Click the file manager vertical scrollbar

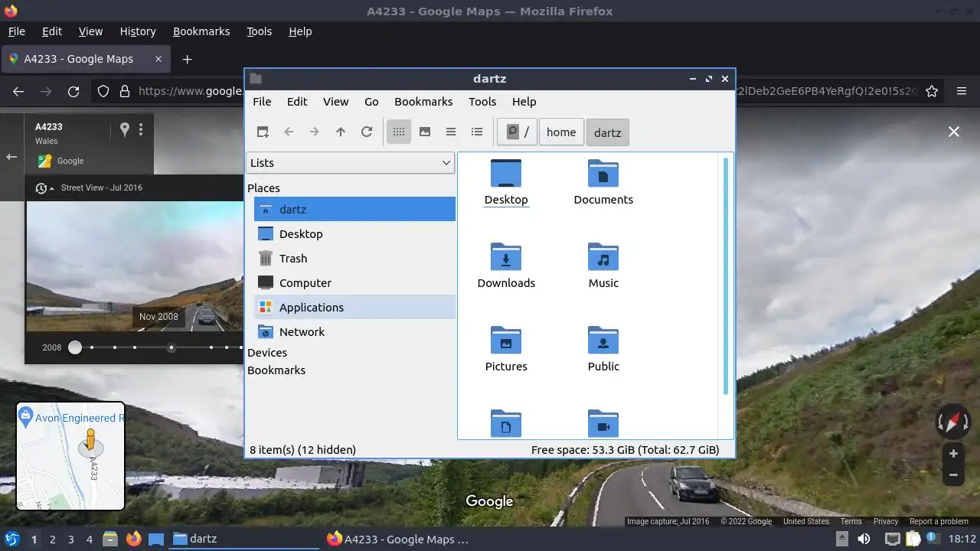pos(726,276)
